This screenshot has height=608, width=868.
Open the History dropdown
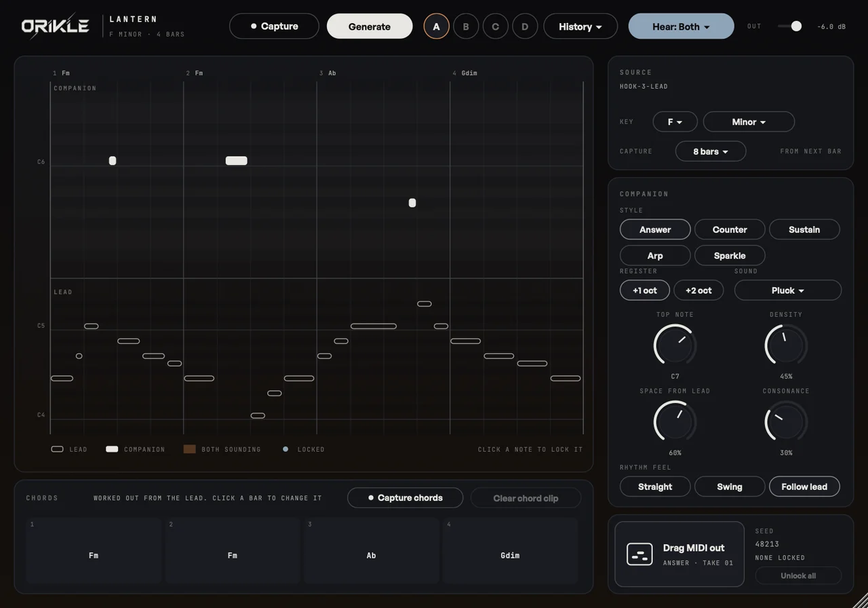click(x=580, y=26)
